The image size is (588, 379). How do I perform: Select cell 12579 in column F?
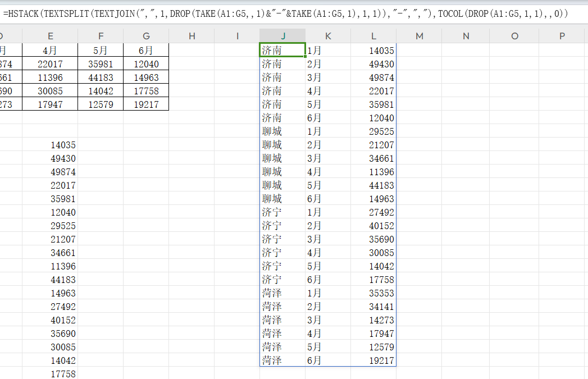(101, 104)
